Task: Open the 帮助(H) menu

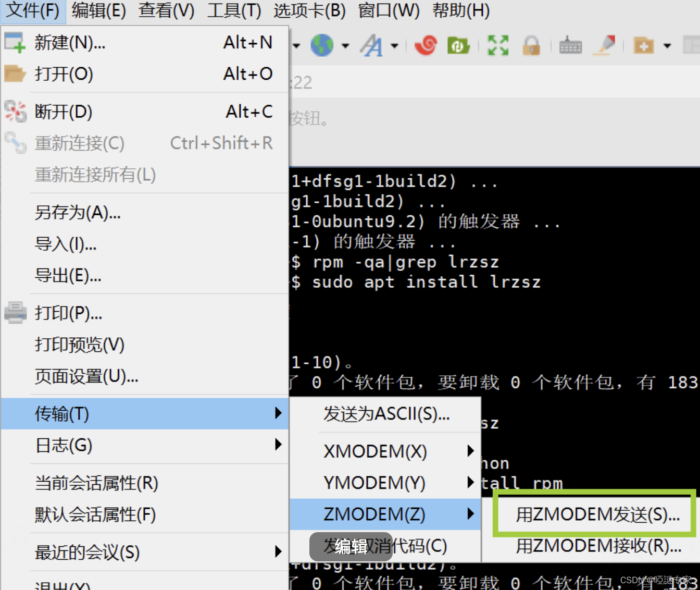Action: tap(460, 10)
